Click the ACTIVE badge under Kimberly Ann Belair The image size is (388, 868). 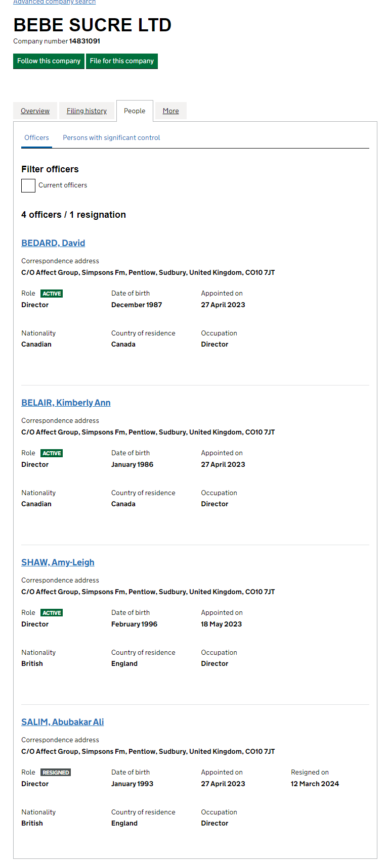point(52,453)
